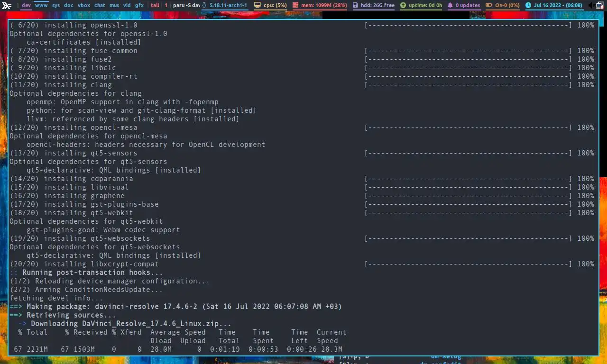This screenshot has height=364, width=607.
Task: Click the openmp OpenMP support line
Action: pyautogui.click(x=122, y=102)
